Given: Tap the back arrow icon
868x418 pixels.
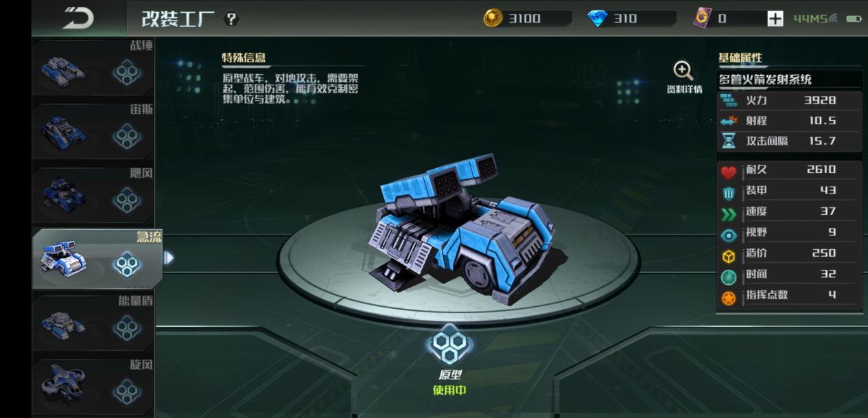Looking at the screenshot, I should tap(79, 18).
